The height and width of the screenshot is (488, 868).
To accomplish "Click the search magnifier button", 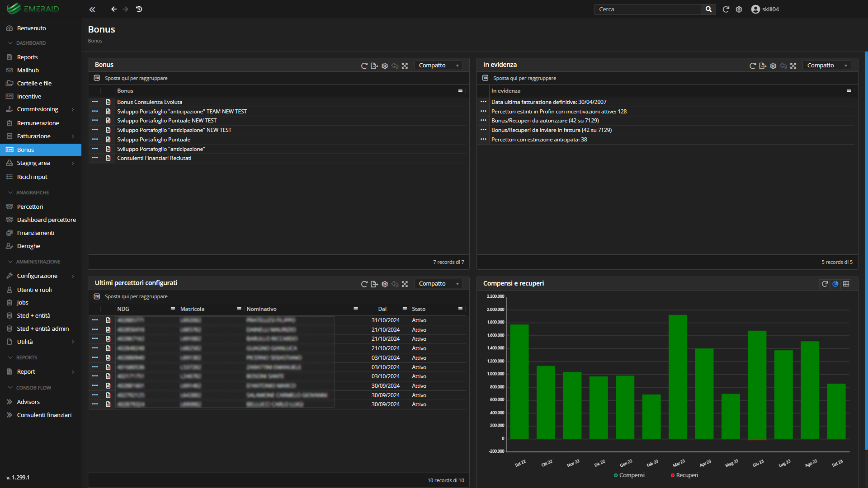I will tap(708, 9).
